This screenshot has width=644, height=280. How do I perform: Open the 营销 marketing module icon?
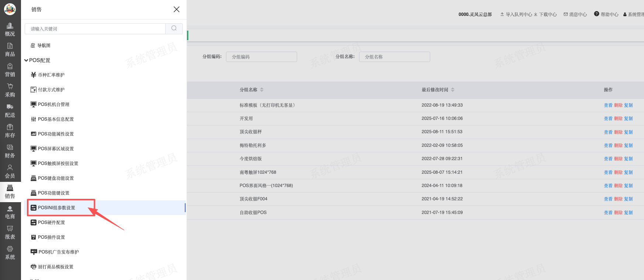point(10,66)
